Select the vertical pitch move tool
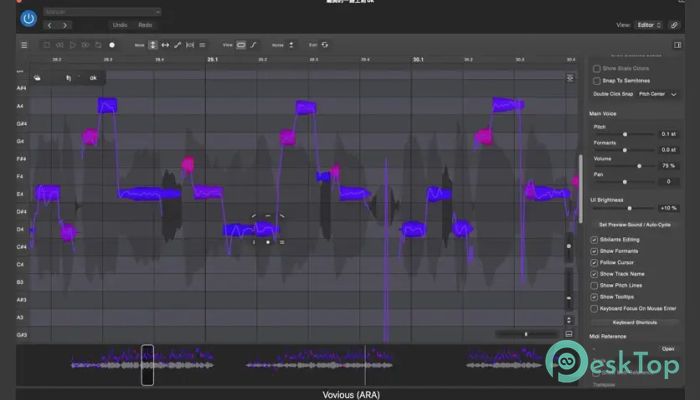Viewport: 700px width, 400px height. tap(153, 45)
